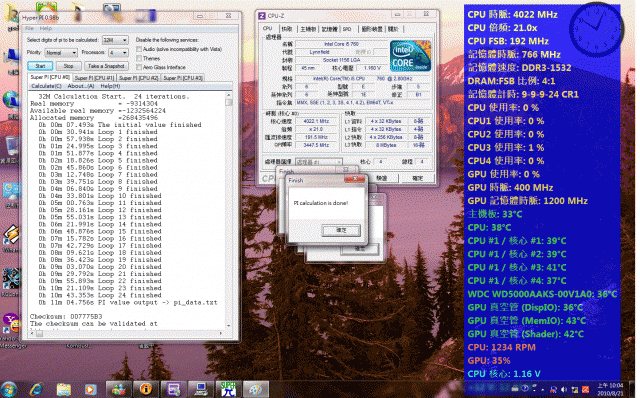This screenshot has height=398, width=640.
Task: Switch to Super PI [CPU #1] tab
Action: pyautogui.click(x=94, y=78)
